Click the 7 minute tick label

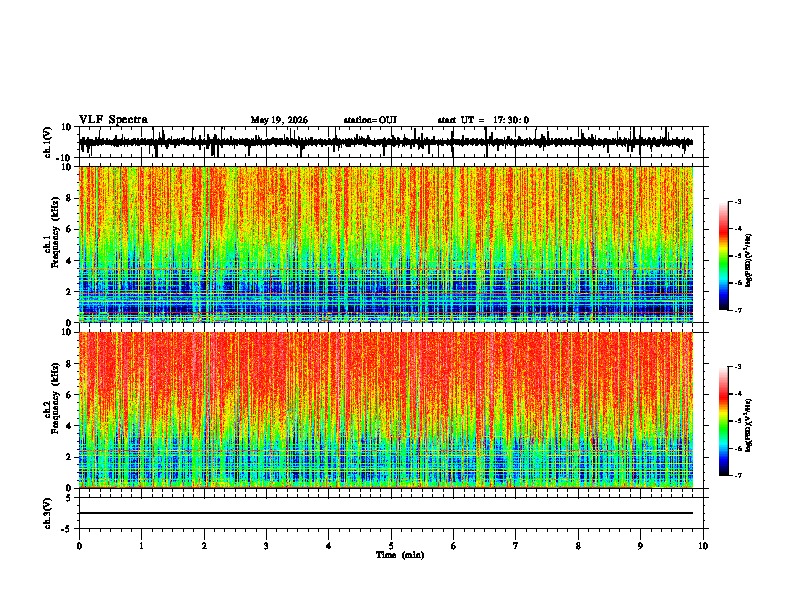coord(516,546)
